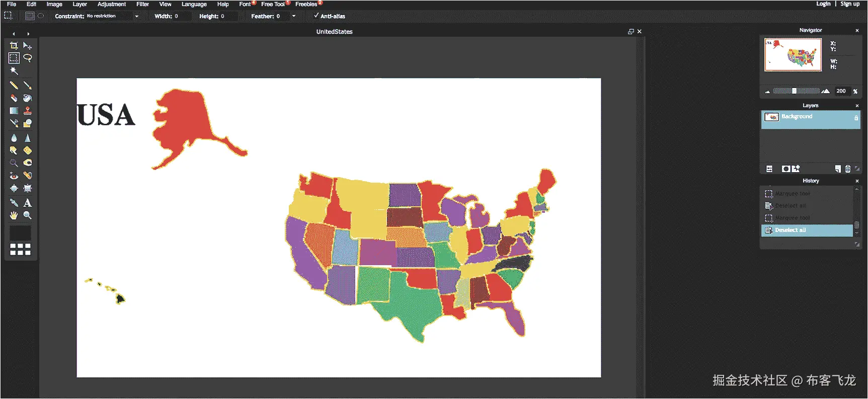Select the Pencil tool
This screenshot has width=868, height=399.
(14, 85)
